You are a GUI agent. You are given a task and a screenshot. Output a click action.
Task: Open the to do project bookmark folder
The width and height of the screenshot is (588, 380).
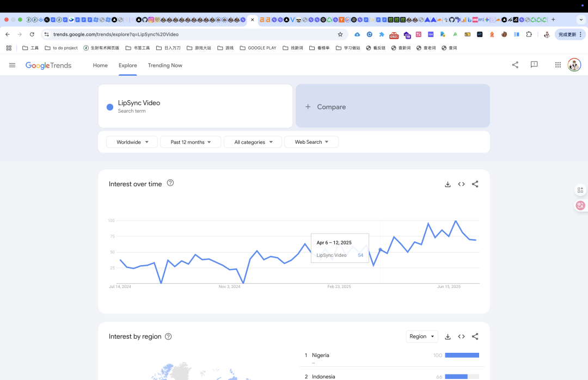[61, 48]
